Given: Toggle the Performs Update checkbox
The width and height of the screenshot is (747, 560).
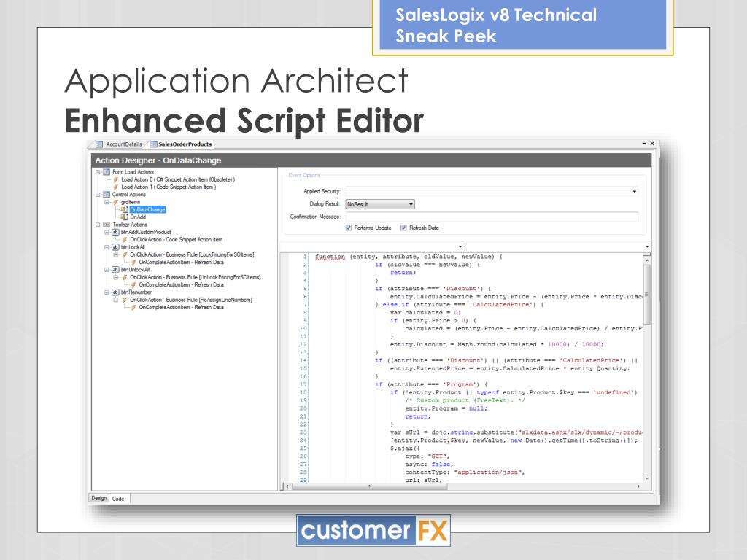Looking at the screenshot, I should [349, 227].
